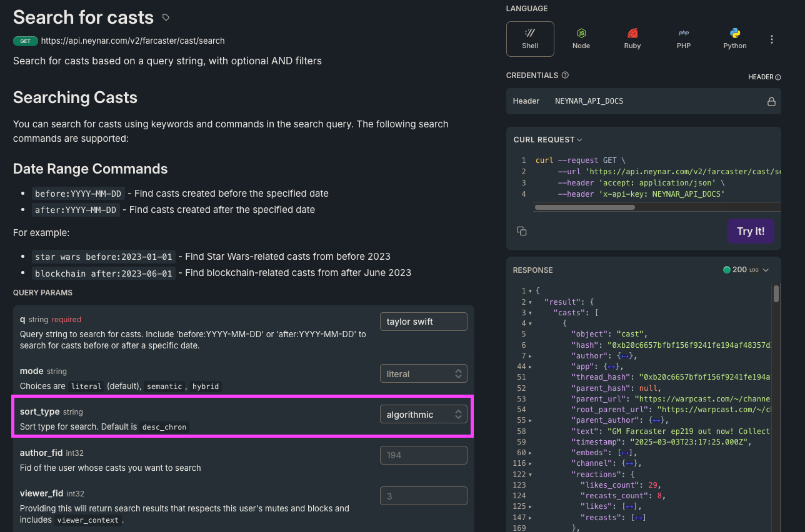This screenshot has height=532, width=805.
Task: Open the sort_type dropdown showing 'algorithmic'
Action: (x=423, y=413)
